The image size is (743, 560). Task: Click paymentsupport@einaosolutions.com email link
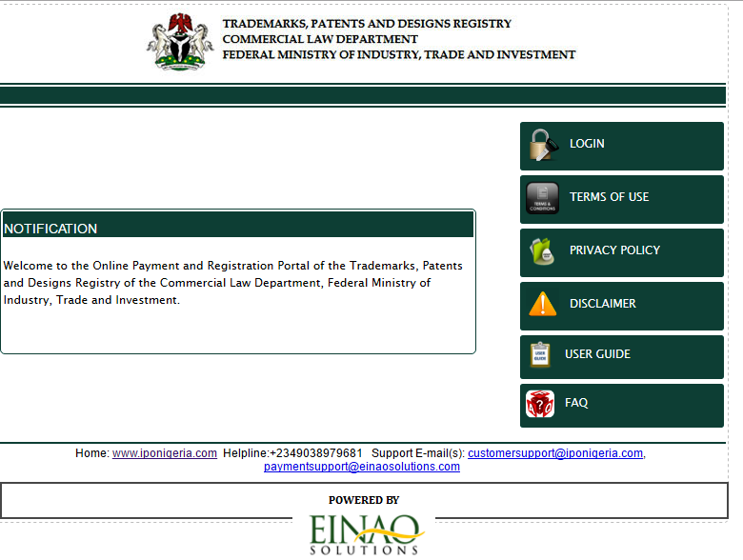pyautogui.click(x=362, y=467)
